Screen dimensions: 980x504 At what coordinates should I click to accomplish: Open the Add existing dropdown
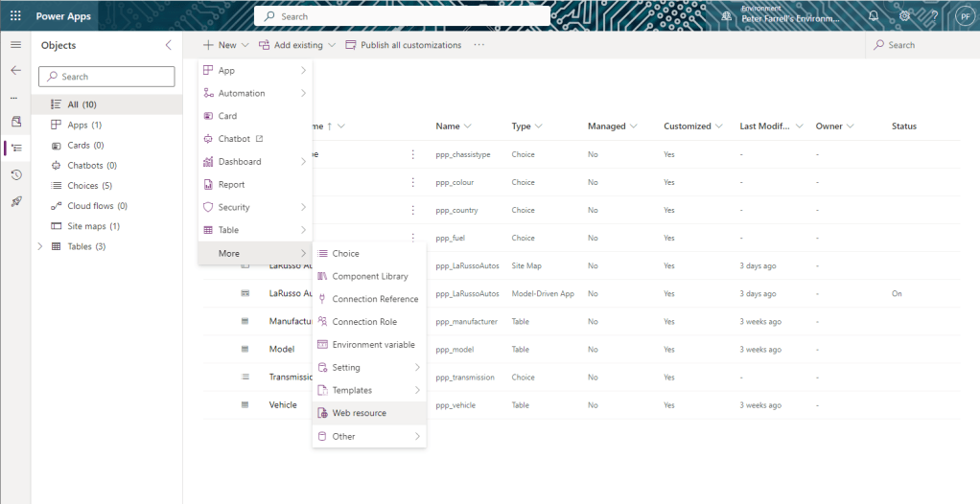click(x=297, y=45)
